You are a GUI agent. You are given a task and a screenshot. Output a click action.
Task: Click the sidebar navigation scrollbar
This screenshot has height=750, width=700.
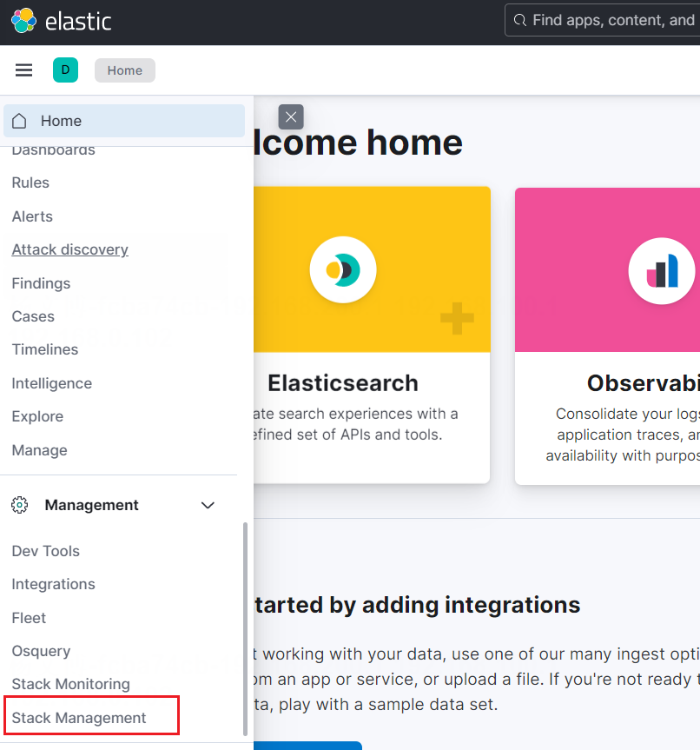coord(245,626)
